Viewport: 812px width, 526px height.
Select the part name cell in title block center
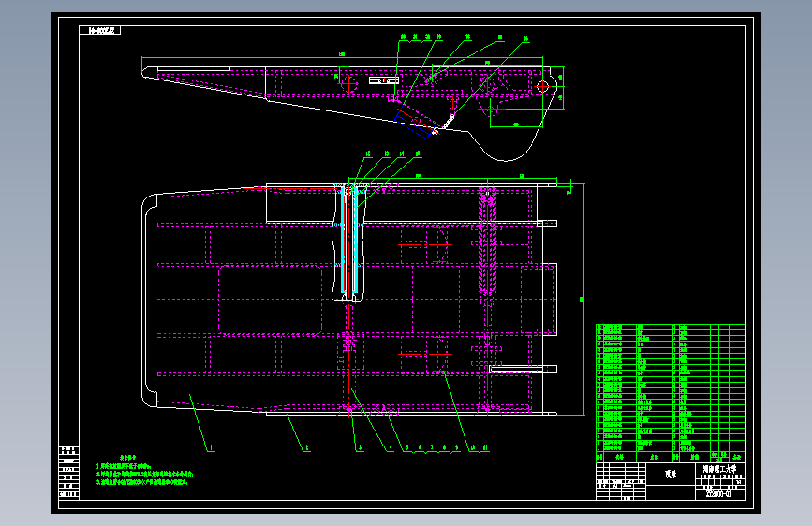click(671, 474)
